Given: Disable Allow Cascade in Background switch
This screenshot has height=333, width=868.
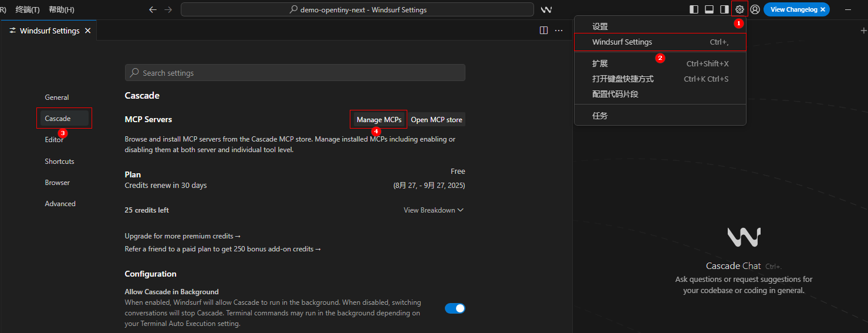Looking at the screenshot, I should click(x=454, y=308).
